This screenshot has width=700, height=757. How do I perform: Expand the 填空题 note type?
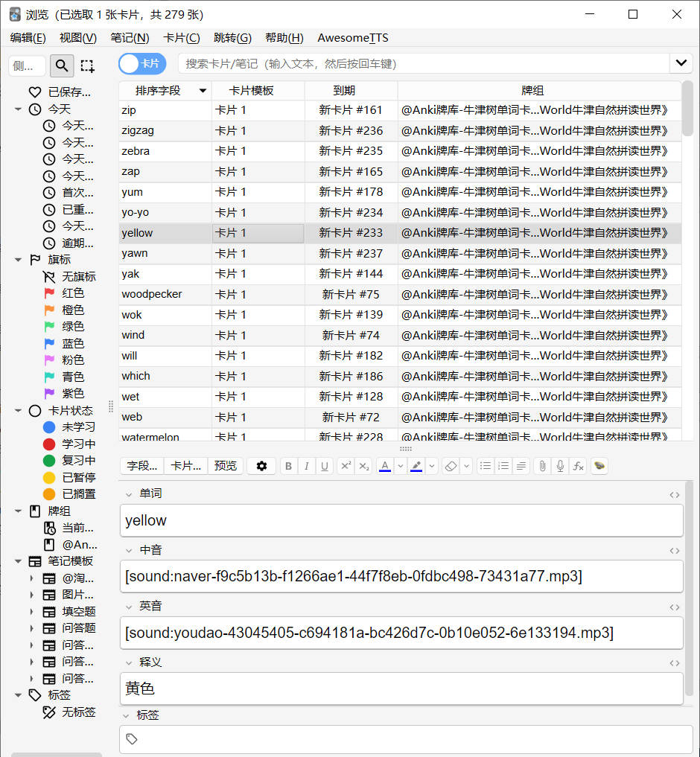(31, 612)
